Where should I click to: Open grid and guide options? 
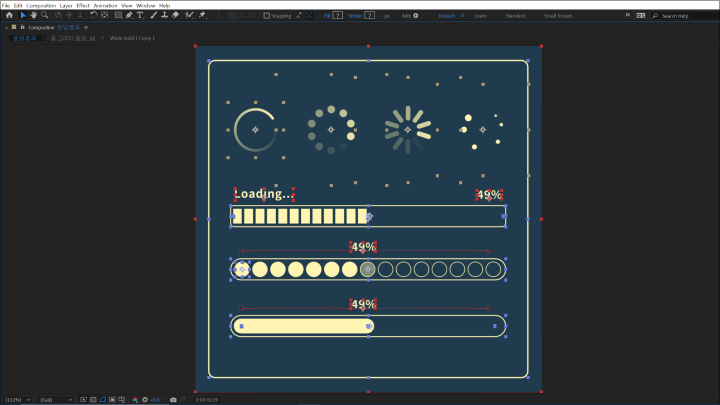click(x=121, y=400)
